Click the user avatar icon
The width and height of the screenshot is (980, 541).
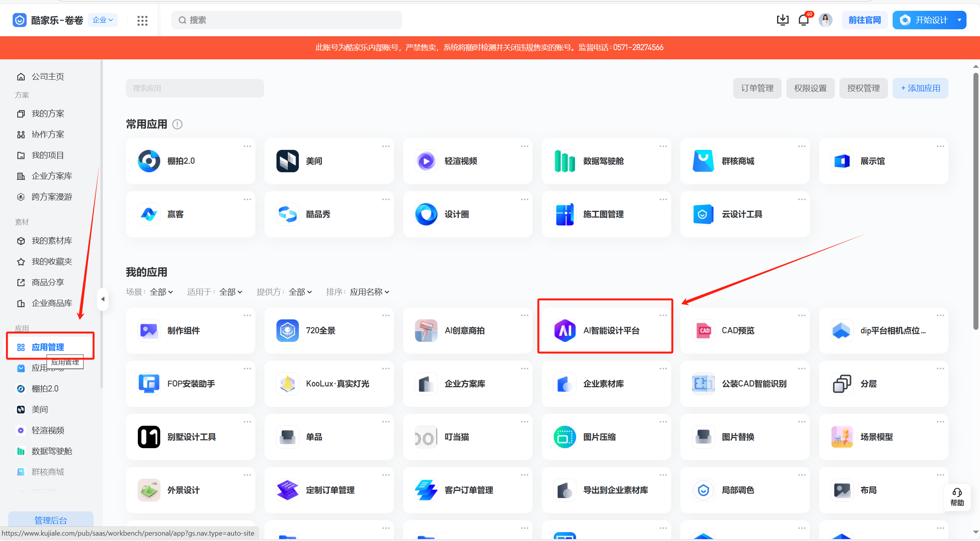tap(825, 20)
